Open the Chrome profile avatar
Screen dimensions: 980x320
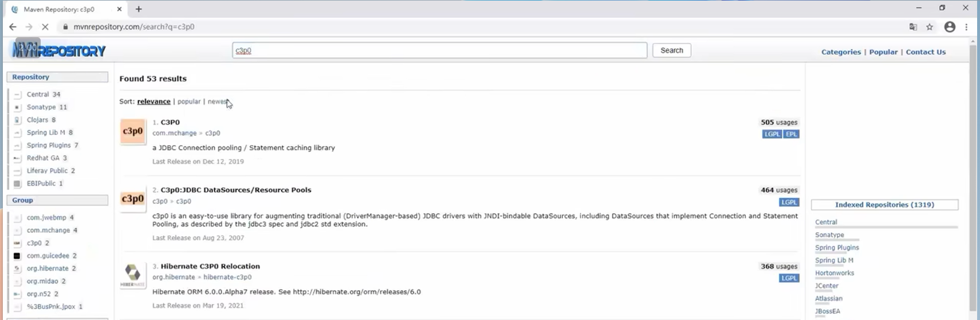pos(950,27)
